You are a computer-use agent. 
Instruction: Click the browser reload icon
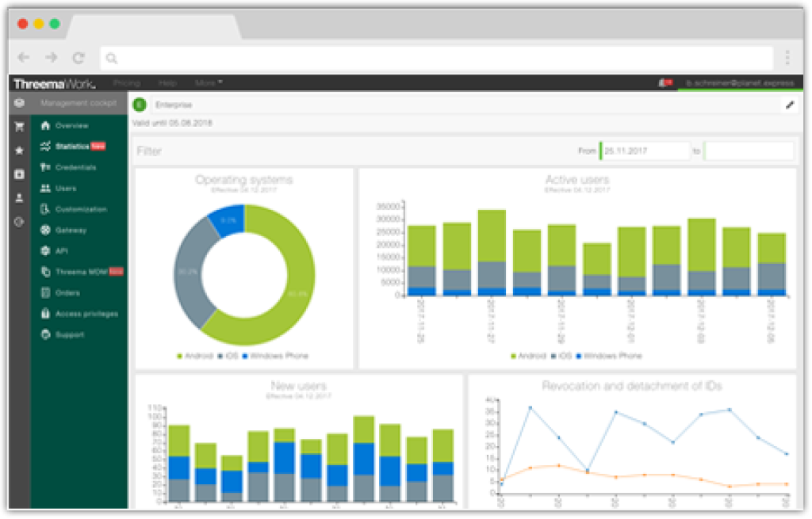click(78, 58)
